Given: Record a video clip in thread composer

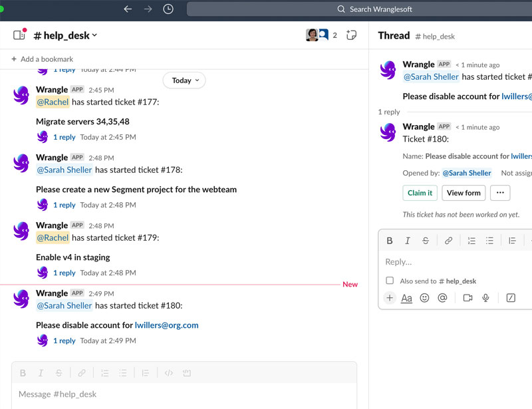Looking at the screenshot, I should pyautogui.click(x=468, y=298).
